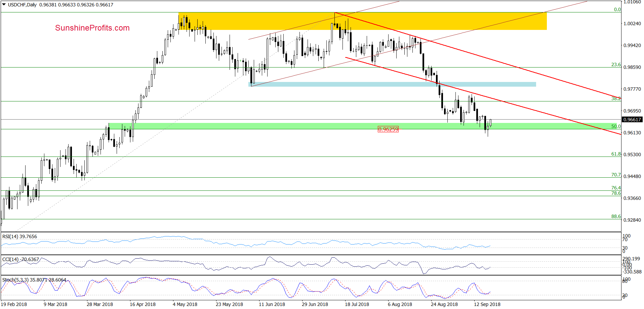Select the 61.8 Fibonacci level label
Viewport: 644px width, 309px height.
click(616, 154)
